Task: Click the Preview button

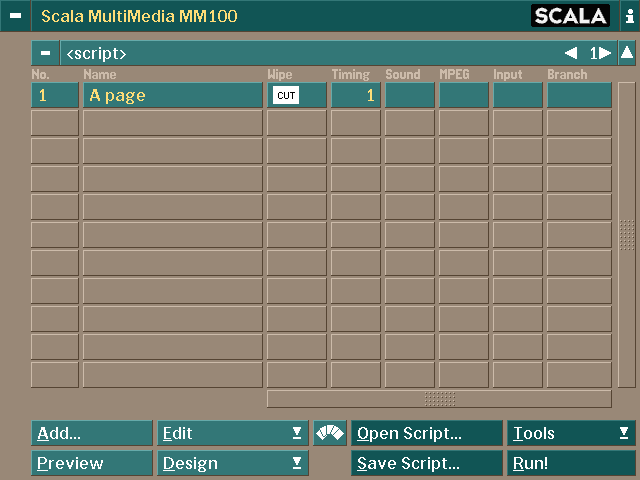Action: 92,464
